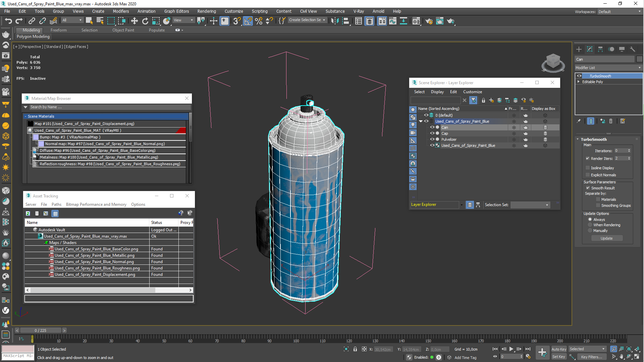Click the Mirror tool icon

(x=334, y=21)
